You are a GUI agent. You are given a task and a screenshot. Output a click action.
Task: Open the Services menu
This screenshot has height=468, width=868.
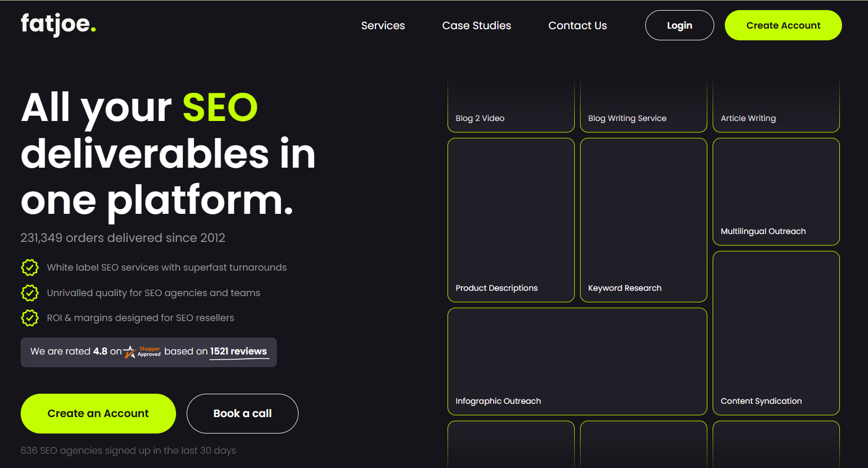point(383,25)
